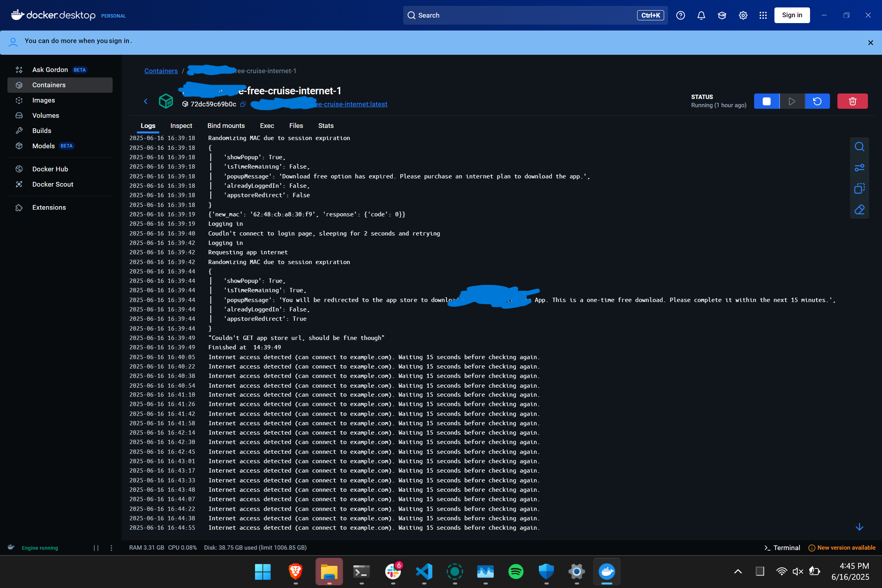Switch to the Stats tab
The width and height of the screenshot is (882, 588).
coord(326,126)
